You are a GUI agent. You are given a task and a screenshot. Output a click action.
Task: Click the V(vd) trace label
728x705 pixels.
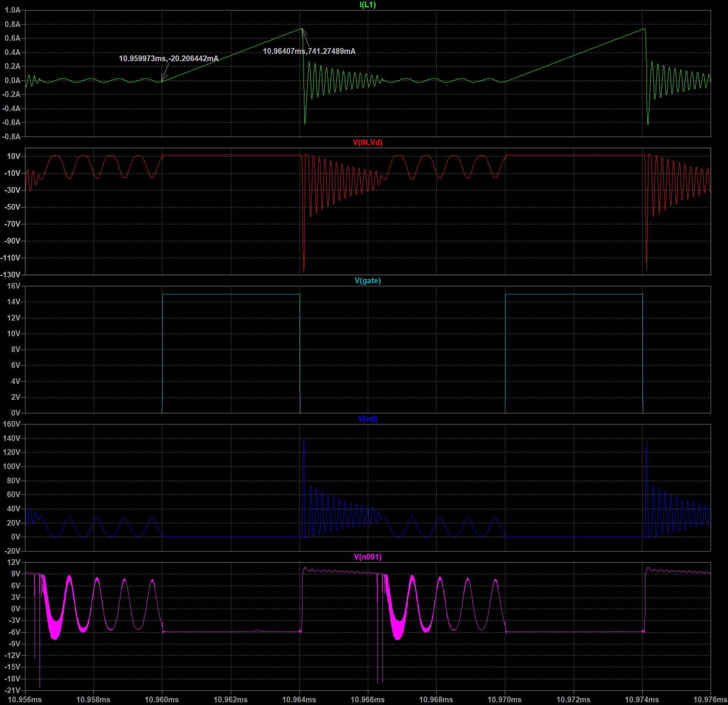[367, 419]
